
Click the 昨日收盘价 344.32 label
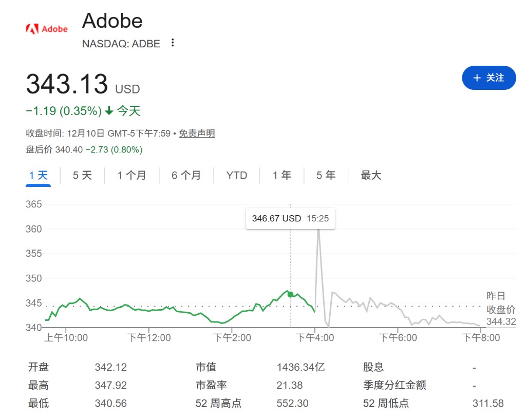click(x=500, y=309)
